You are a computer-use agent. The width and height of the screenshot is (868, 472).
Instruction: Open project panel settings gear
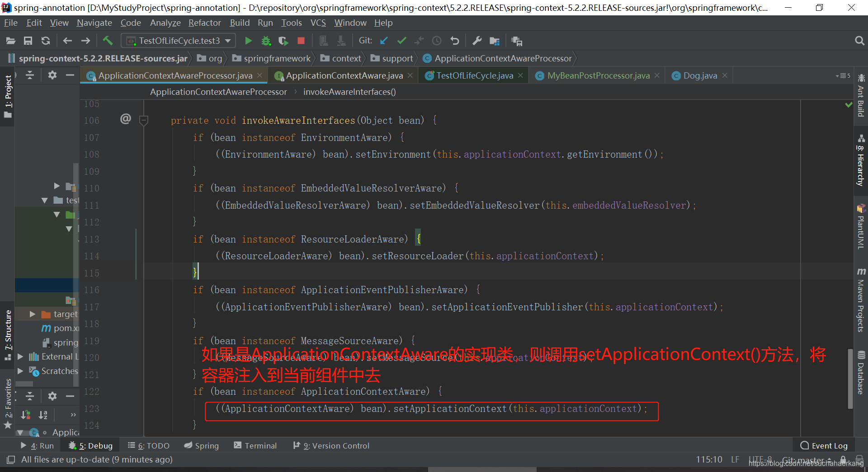[x=52, y=75]
